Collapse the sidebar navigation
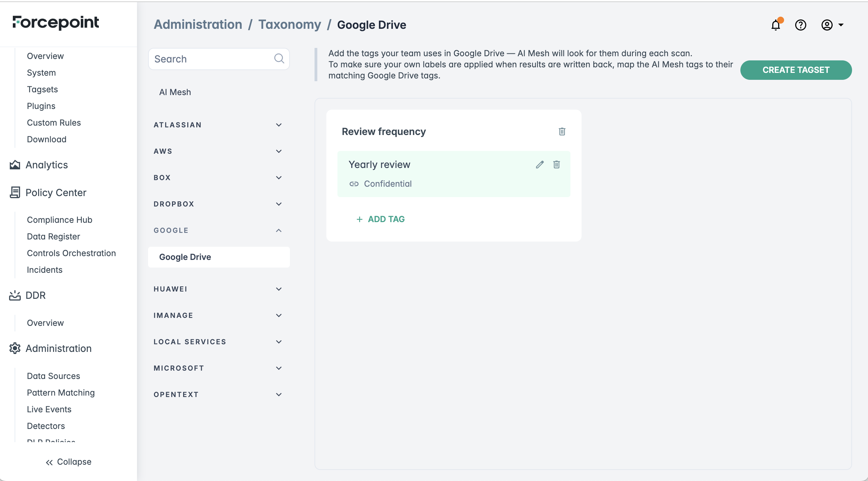The width and height of the screenshot is (868, 481). pos(68,462)
